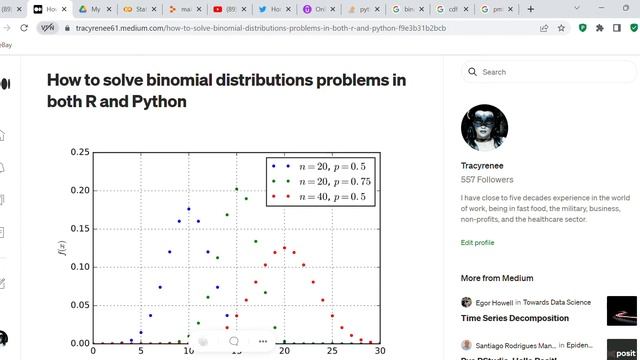Go forward with the browser forward arrow
Screen dimensions: 640x360
coord(7,28)
